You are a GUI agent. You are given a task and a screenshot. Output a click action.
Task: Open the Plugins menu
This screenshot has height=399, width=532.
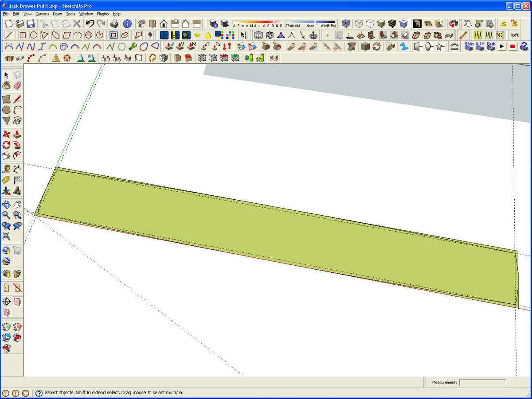tap(103, 14)
